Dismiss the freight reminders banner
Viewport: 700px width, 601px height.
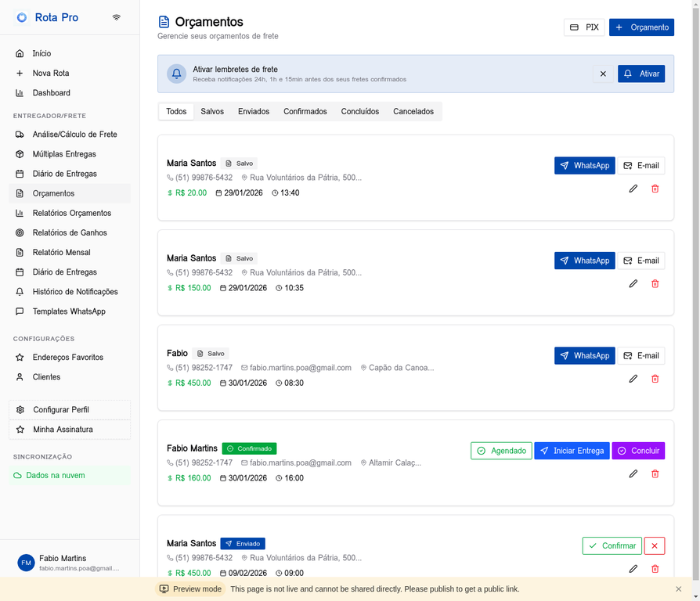[x=603, y=74]
